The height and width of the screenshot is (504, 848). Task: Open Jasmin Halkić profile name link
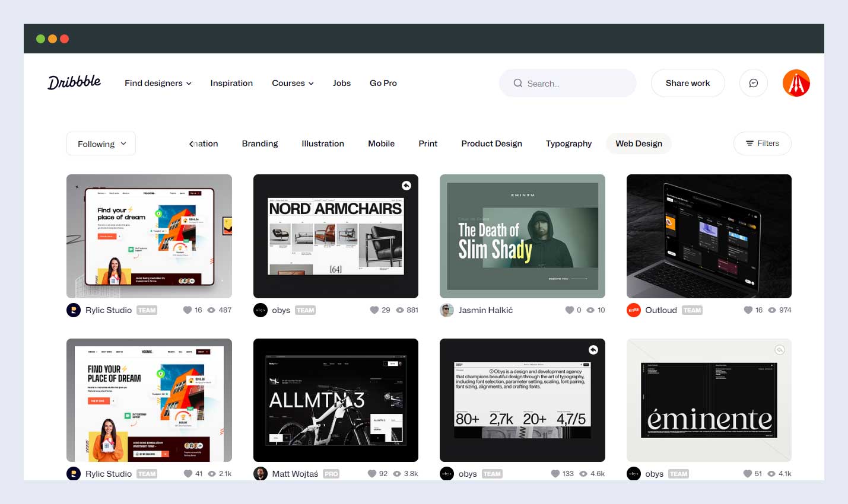coord(485,310)
